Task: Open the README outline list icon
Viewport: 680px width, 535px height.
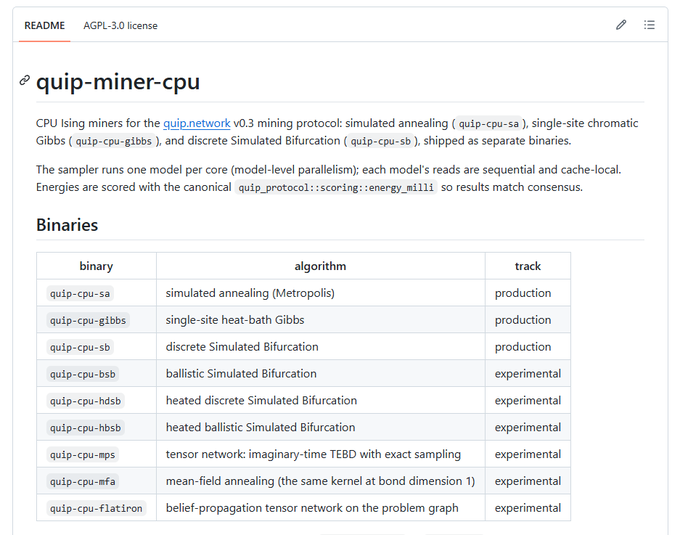Action: 649,25
